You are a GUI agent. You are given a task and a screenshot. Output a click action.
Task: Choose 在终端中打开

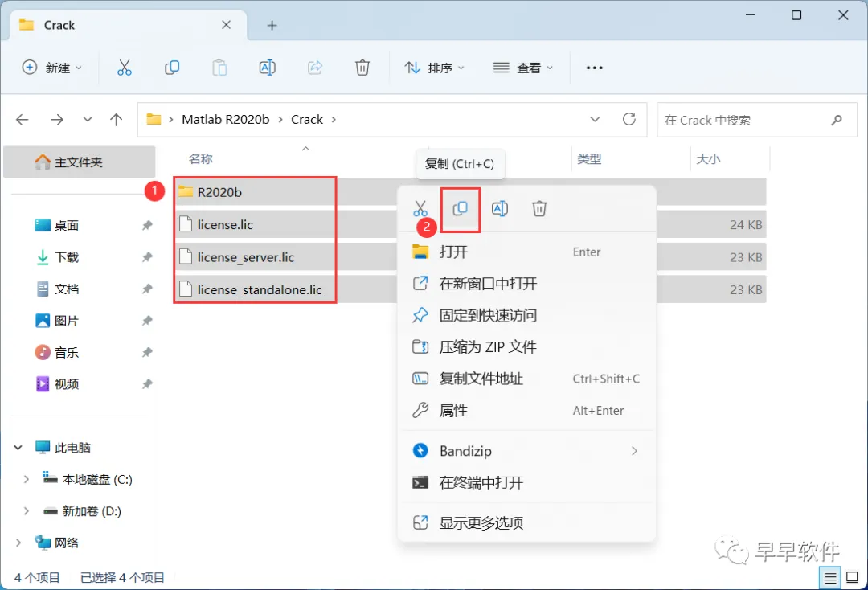526,482
